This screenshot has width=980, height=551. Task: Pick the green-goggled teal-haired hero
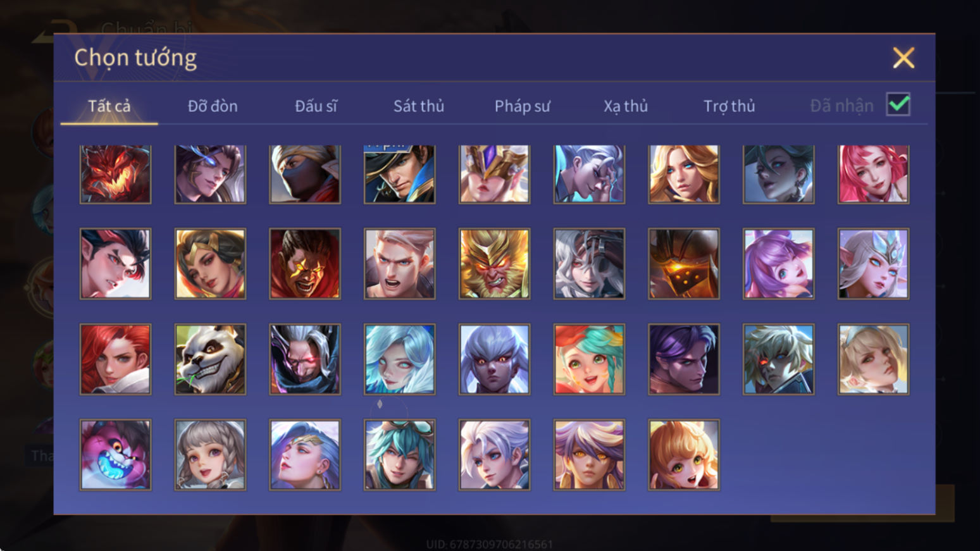tap(399, 454)
